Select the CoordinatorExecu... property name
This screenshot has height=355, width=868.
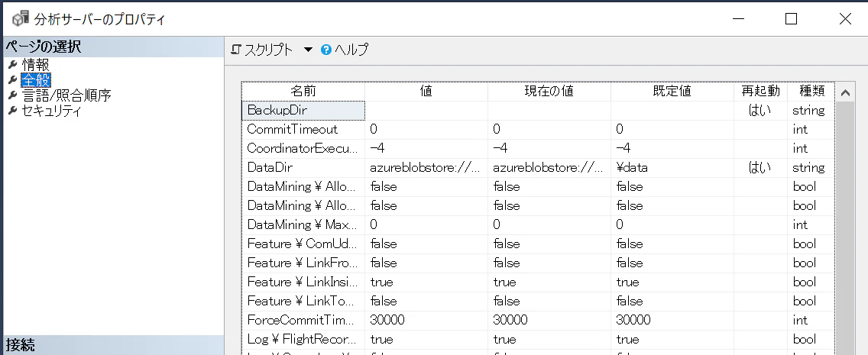(303, 148)
